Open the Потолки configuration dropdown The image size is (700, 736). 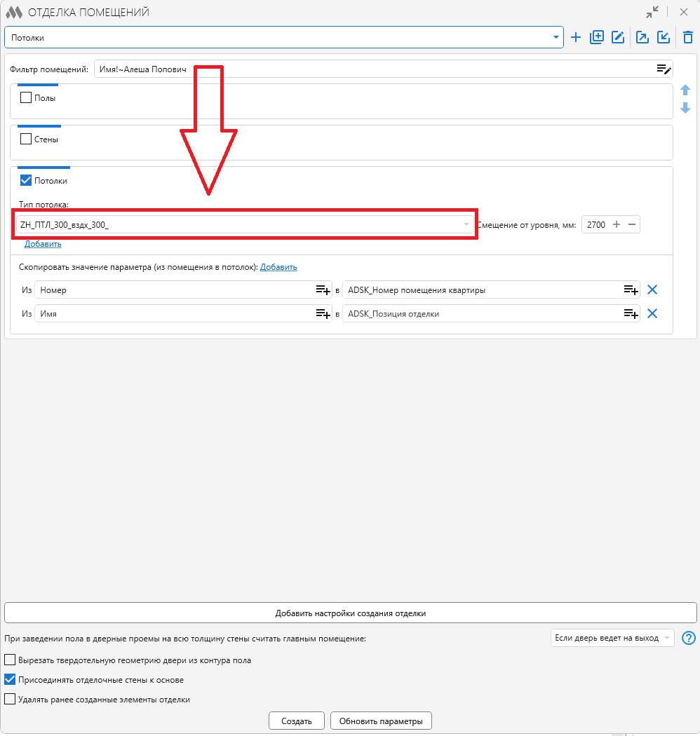click(x=284, y=38)
